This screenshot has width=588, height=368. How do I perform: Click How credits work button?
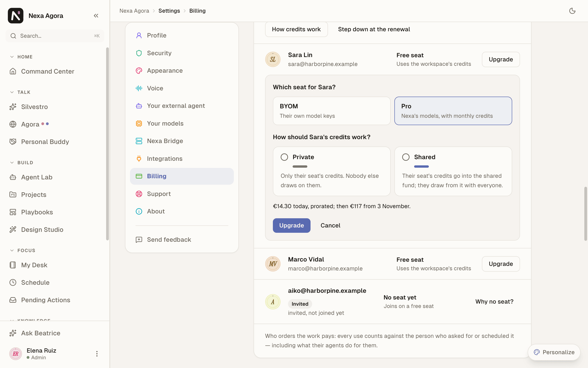[296, 29]
